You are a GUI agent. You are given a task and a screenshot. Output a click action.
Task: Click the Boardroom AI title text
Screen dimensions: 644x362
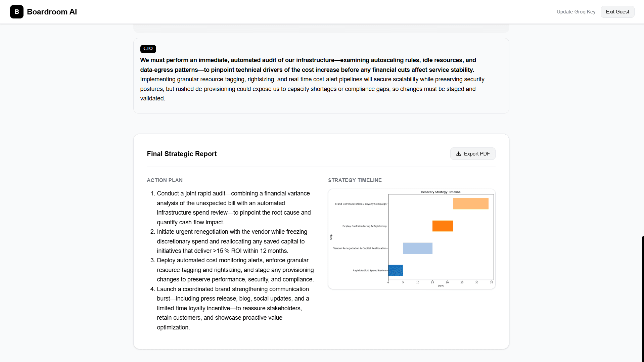(x=52, y=12)
